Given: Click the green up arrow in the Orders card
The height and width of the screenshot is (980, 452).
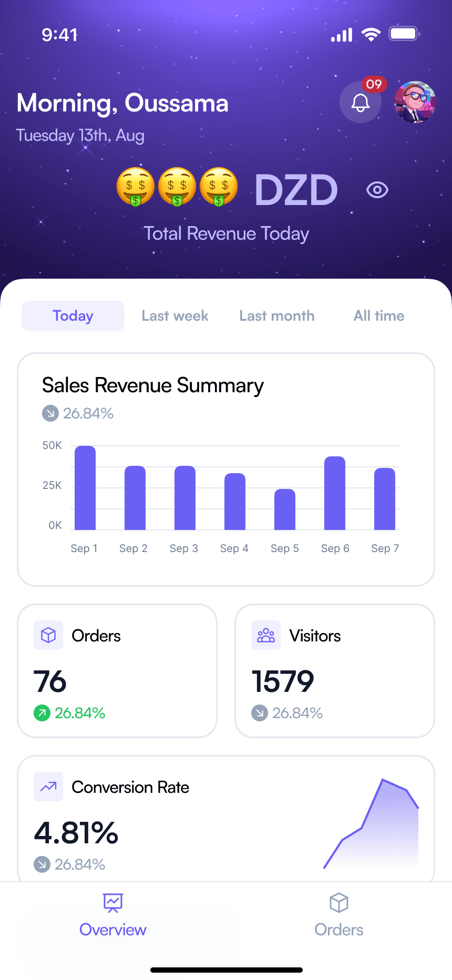Looking at the screenshot, I should [42, 713].
